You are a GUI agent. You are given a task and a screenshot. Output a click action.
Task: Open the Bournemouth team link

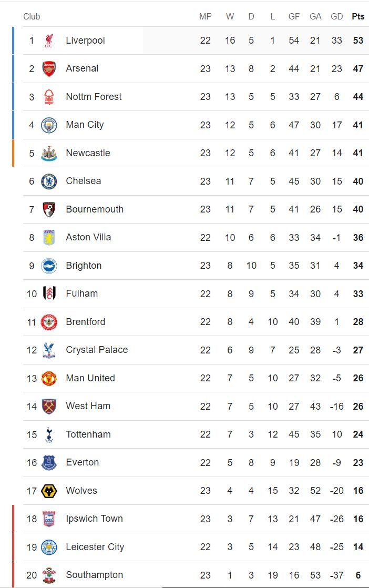point(95,209)
